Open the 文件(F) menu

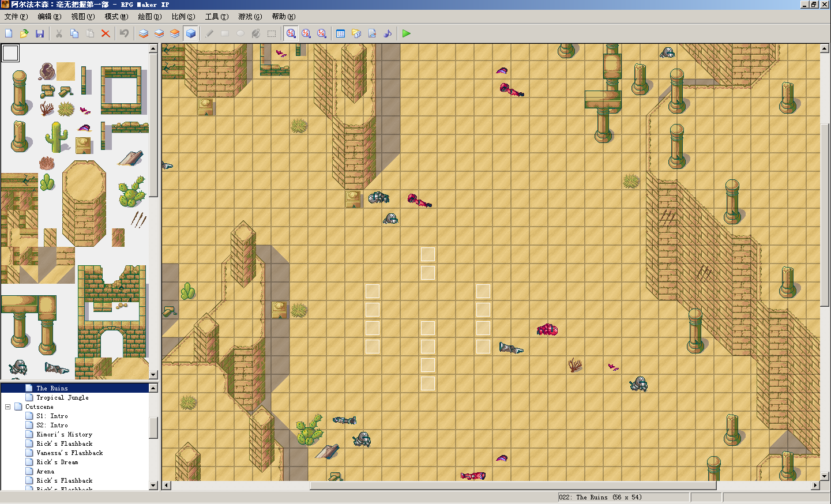(16, 17)
